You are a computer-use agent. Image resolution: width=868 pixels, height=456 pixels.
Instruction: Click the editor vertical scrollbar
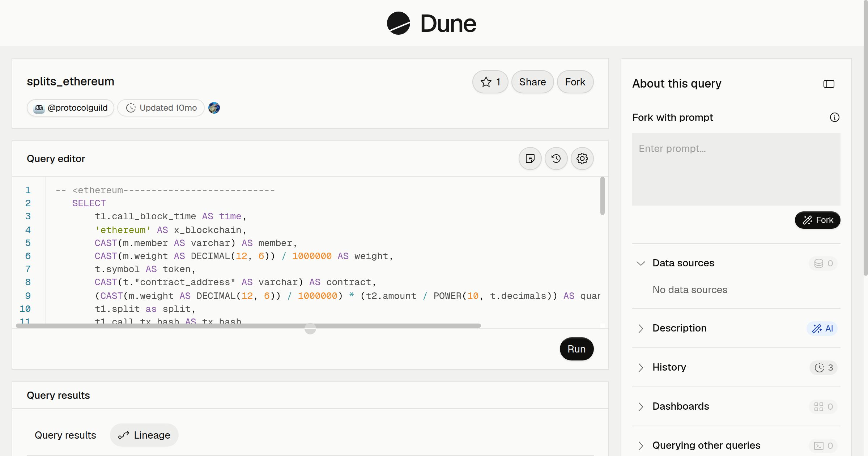pos(602,196)
